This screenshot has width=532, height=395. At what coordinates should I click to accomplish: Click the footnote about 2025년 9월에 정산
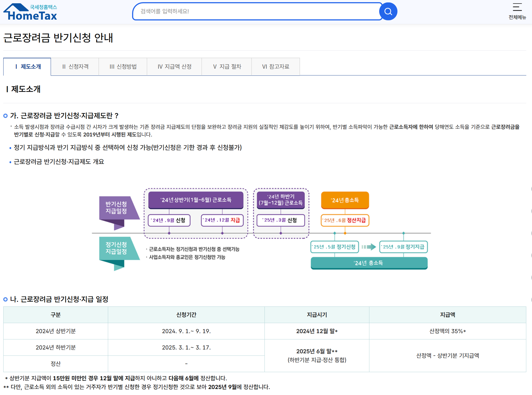(137, 387)
